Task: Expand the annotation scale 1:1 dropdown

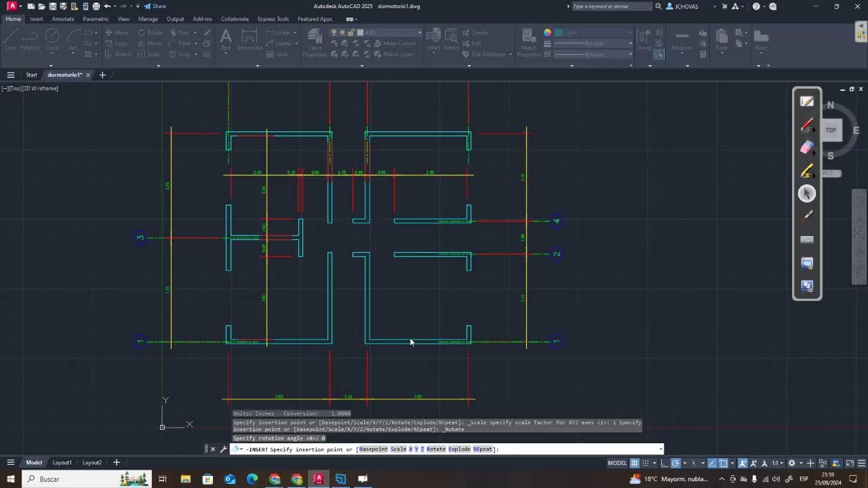Action: click(x=777, y=463)
